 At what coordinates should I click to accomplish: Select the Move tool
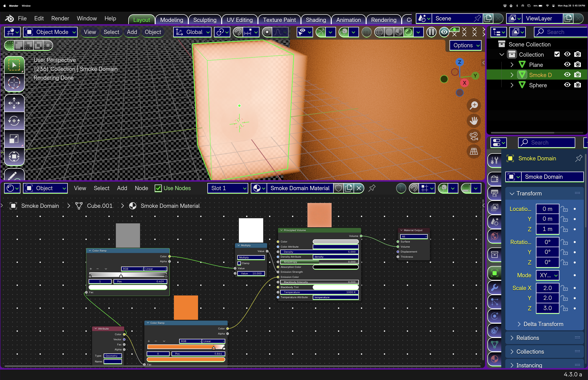point(14,103)
